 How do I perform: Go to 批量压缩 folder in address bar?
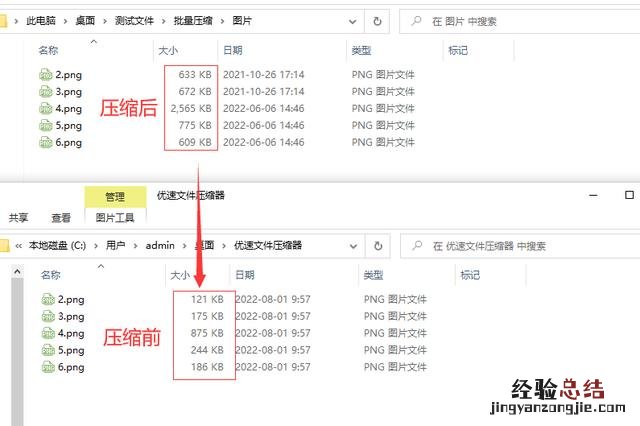[x=193, y=21]
